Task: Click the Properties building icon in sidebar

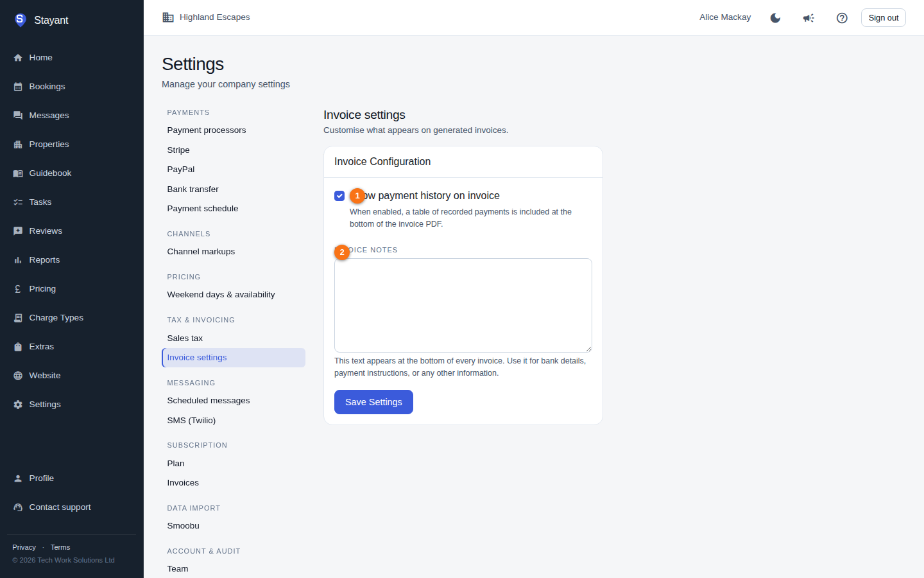Action: coord(18,144)
